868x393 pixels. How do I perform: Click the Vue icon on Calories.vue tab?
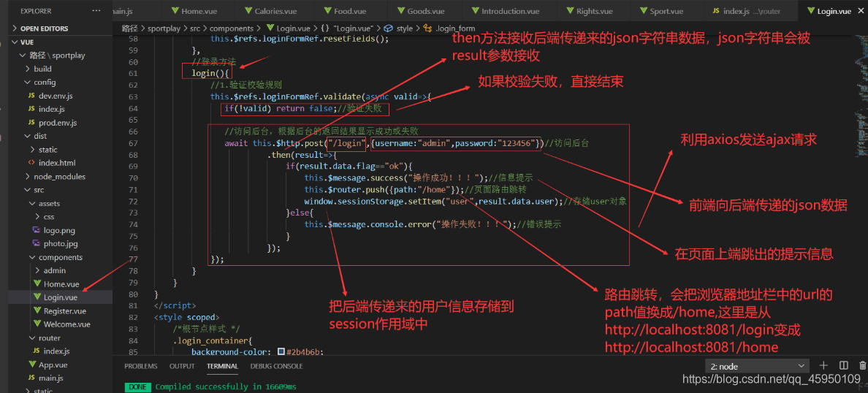click(248, 11)
